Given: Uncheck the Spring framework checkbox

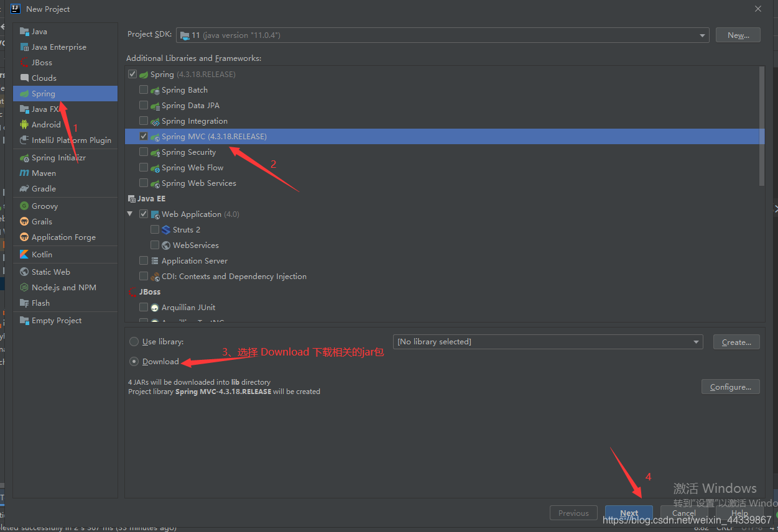Looking at the screenshot, I should [132, 74].
